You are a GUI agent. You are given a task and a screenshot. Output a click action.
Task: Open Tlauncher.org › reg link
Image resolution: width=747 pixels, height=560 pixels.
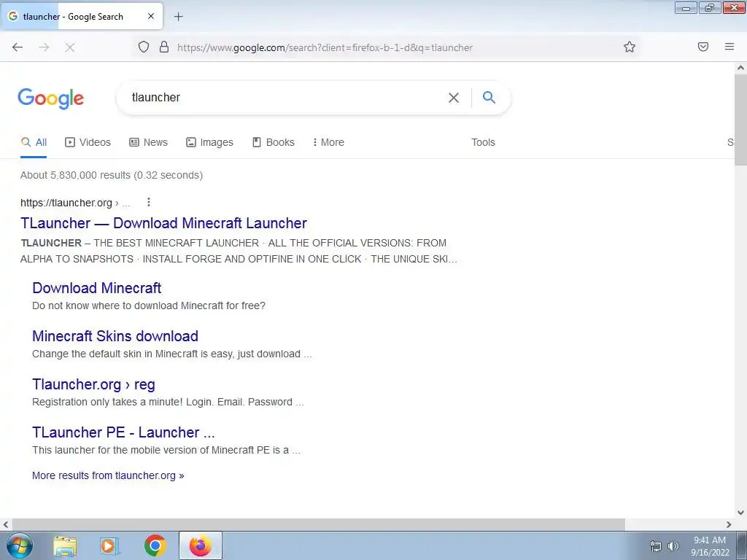(x=94, y=384)
